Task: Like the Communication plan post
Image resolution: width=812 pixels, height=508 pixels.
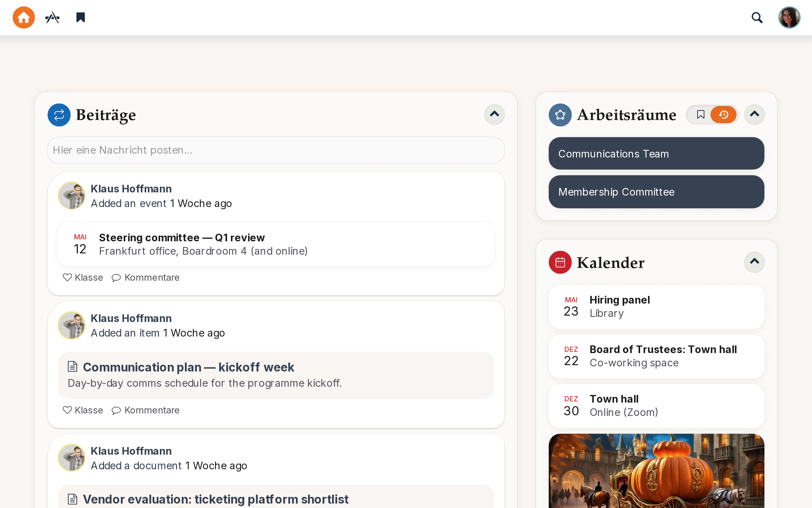Action: (83, 410)
